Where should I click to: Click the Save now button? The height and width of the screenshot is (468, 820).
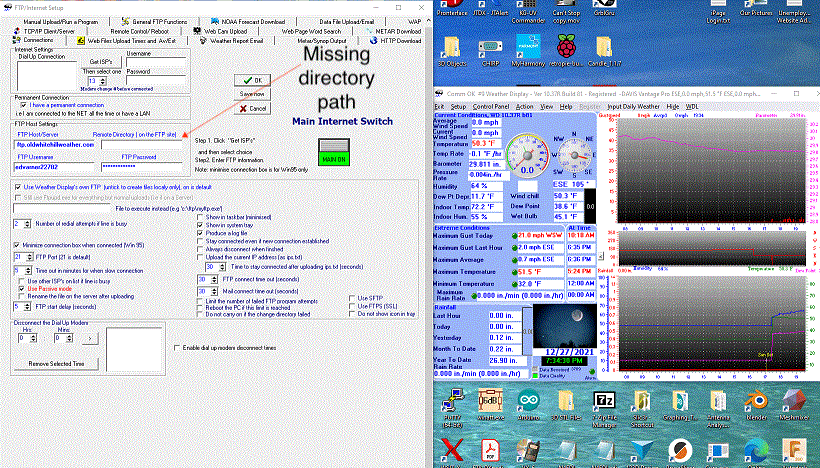[x=252, y=94]
